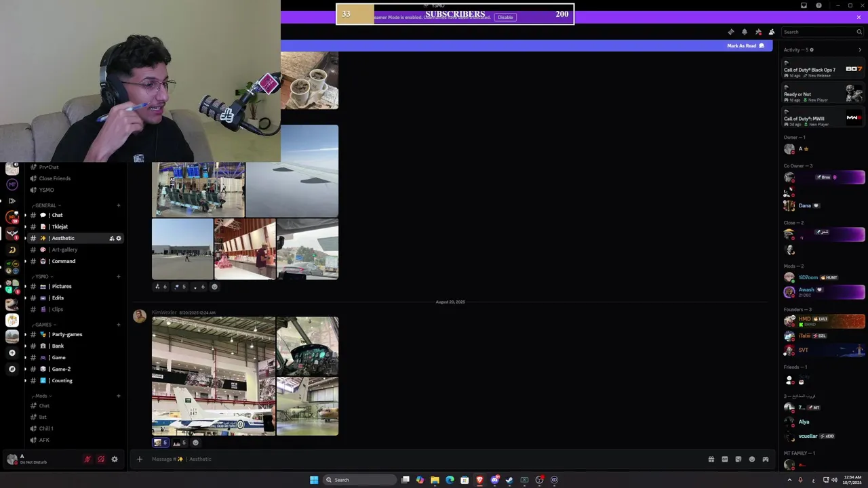Click Mark As Read
This screenshot has width=868, height=488.
pos(745,46)
